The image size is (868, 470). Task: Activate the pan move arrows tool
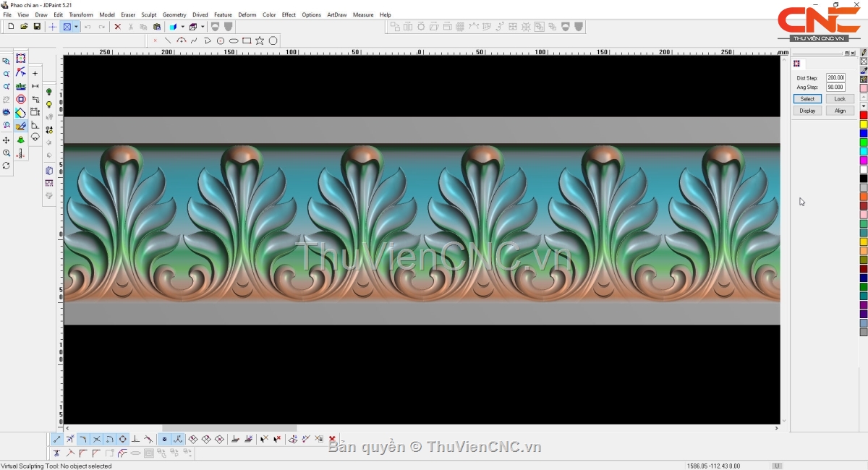(x=7, y=140)
